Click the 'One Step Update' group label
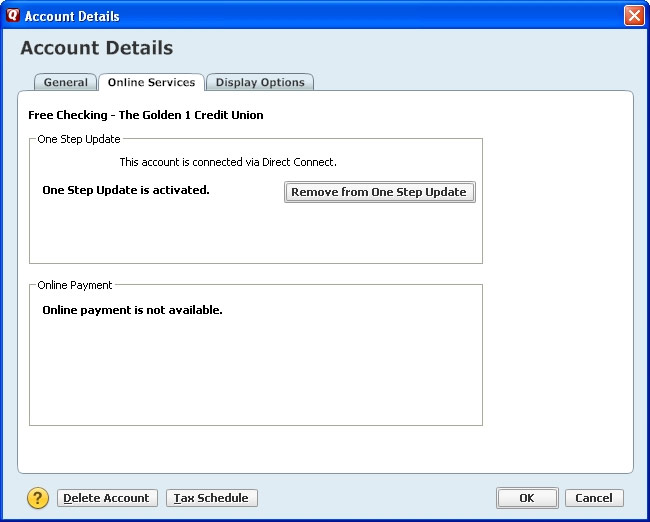 79,139
